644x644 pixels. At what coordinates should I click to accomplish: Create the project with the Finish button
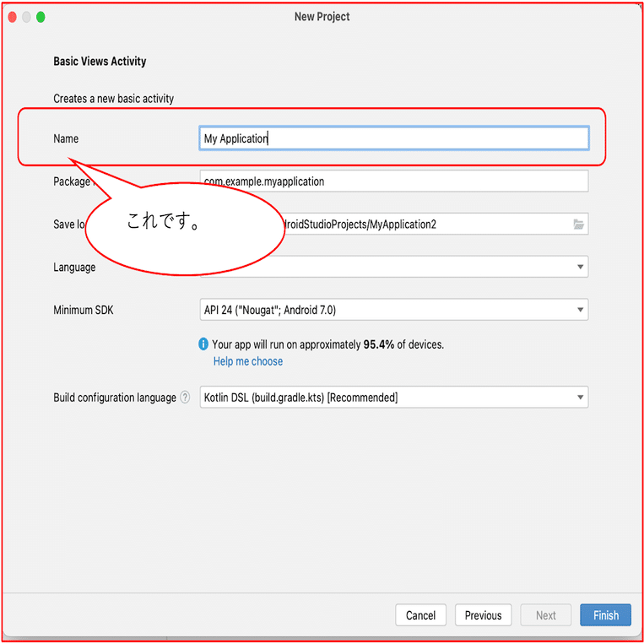click(x=605, y=614)
